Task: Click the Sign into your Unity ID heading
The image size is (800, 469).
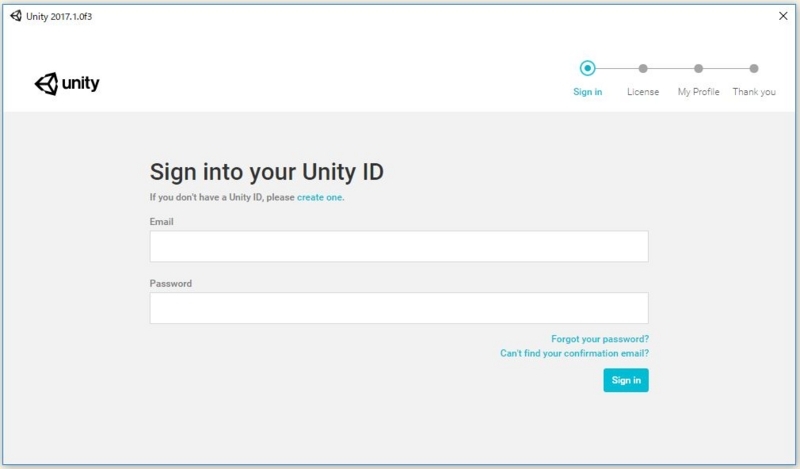Action: 266,172
